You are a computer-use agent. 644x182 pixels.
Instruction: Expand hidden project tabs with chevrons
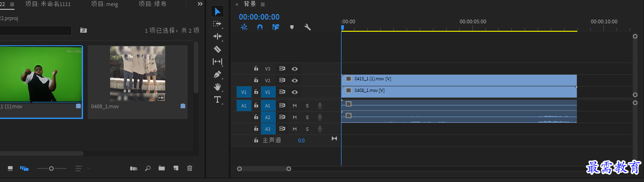coord(200,4)
